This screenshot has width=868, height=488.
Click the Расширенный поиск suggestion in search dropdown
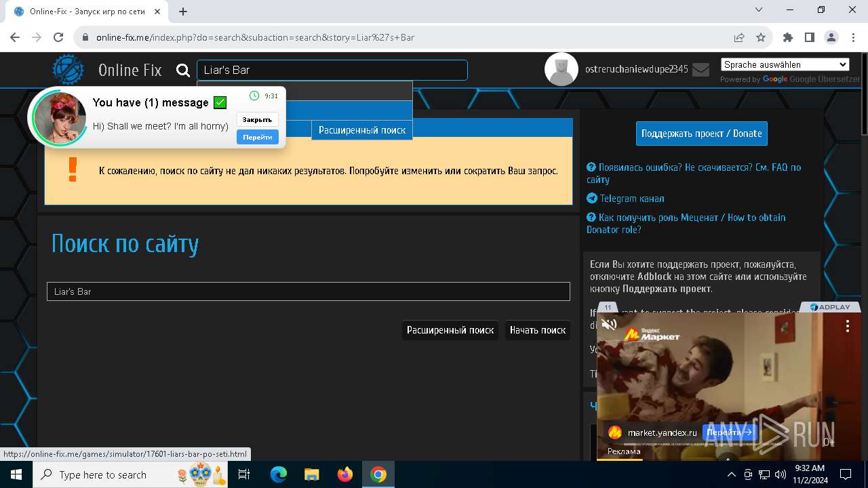click(362, 129)
